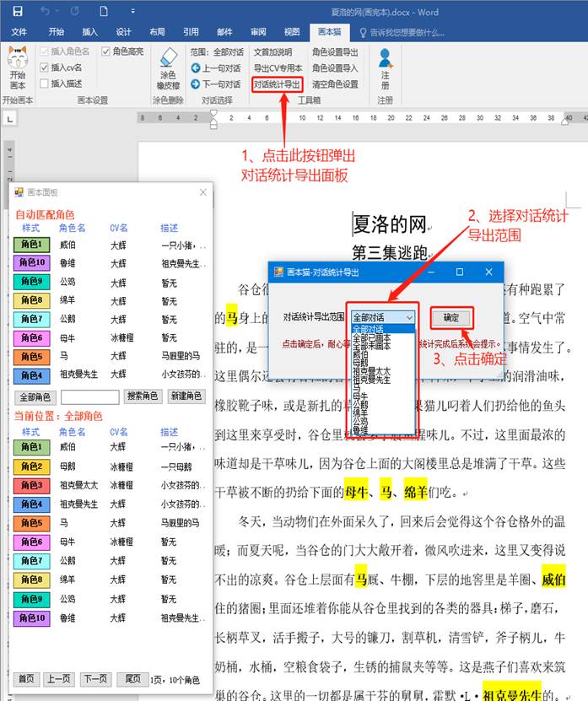Screen dimensions: 588x701
Task: Go to next dialogue with 下一句对话 arrow
Action: tap(215, 84)
